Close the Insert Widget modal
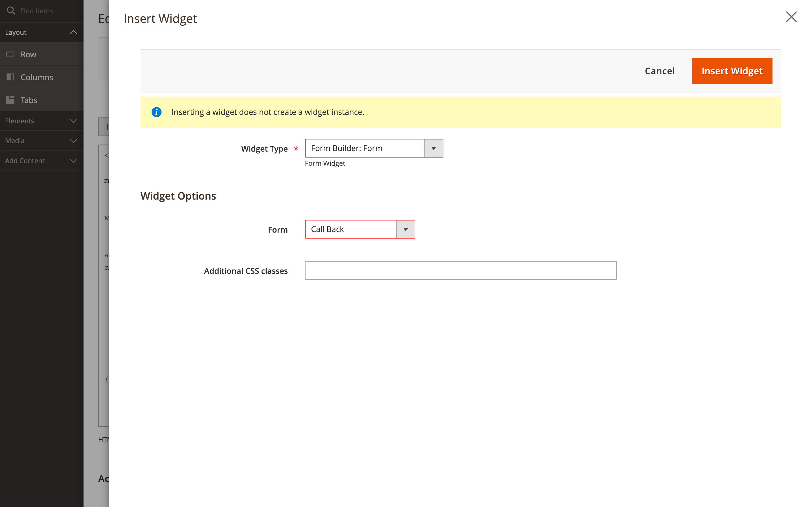Screen dimensions: 812x507 [x=791, y=17]
